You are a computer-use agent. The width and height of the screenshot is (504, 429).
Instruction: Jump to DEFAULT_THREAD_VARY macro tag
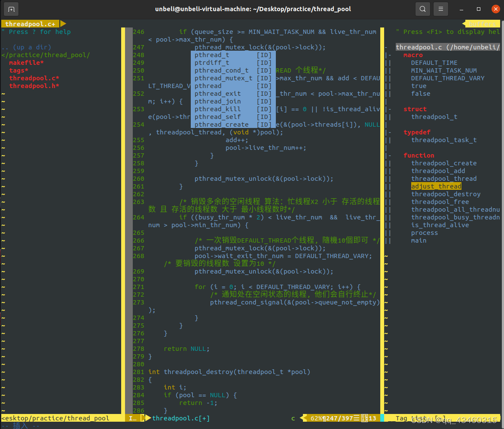pos(448,78)
